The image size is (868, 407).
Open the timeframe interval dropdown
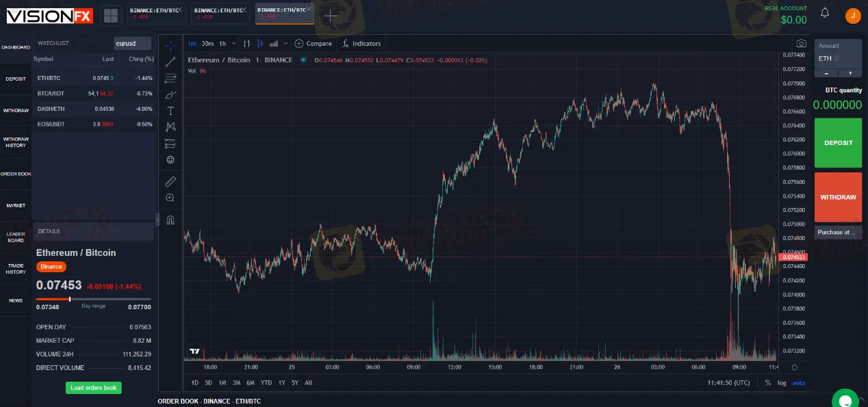[233, 43]
